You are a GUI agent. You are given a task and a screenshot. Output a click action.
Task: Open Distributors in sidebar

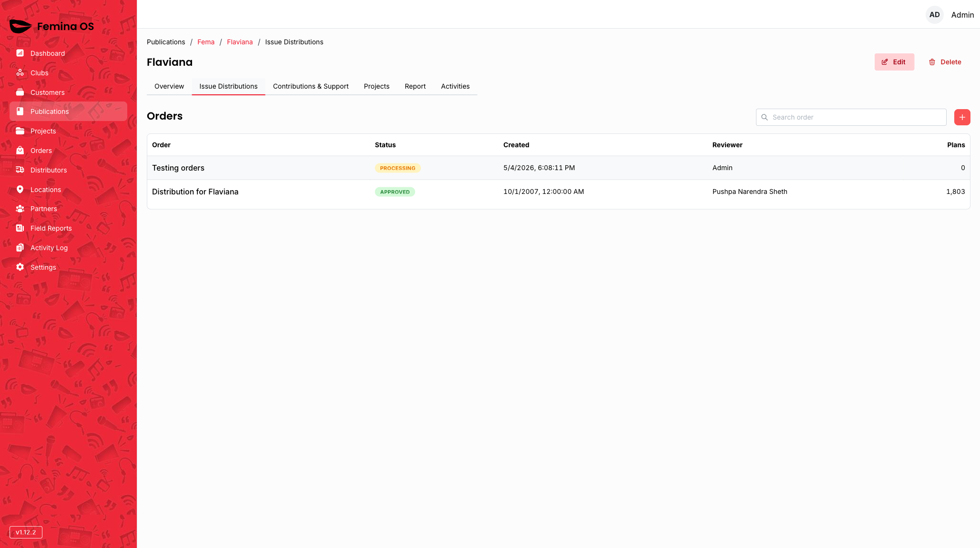coord(68,170)
